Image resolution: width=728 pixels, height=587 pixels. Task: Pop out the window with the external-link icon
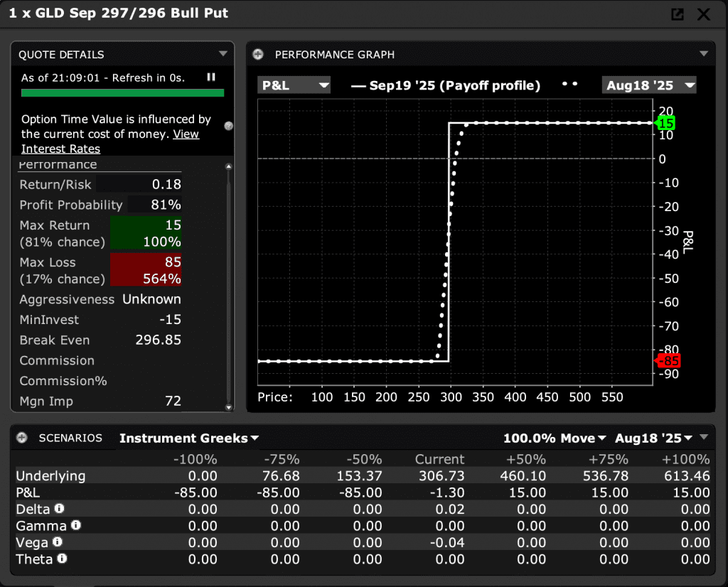pyautogui.click(x=678, y=14)
